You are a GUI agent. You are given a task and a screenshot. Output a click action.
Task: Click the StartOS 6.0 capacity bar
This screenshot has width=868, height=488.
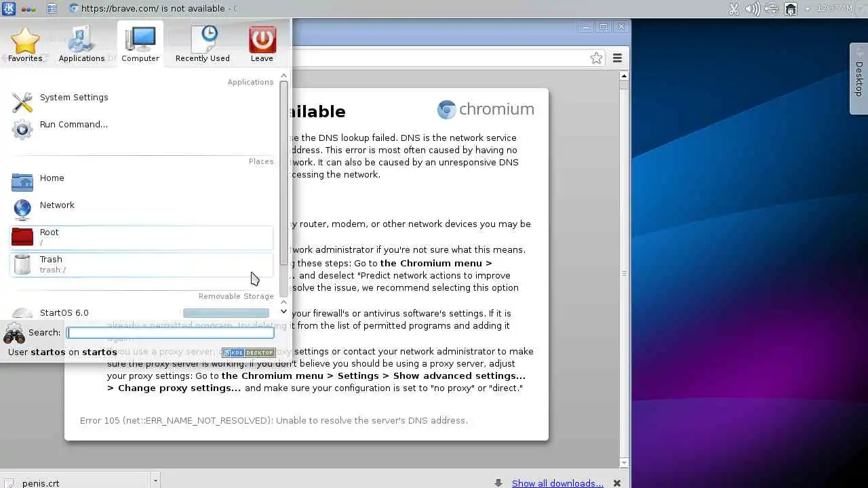coord(226,313)
